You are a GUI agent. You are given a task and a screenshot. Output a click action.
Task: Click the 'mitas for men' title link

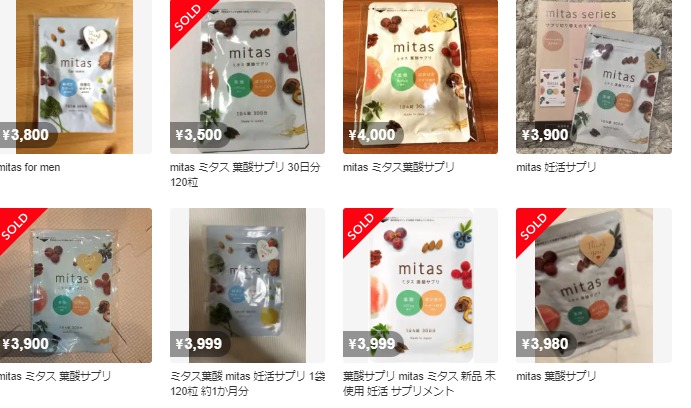[30, 167]
